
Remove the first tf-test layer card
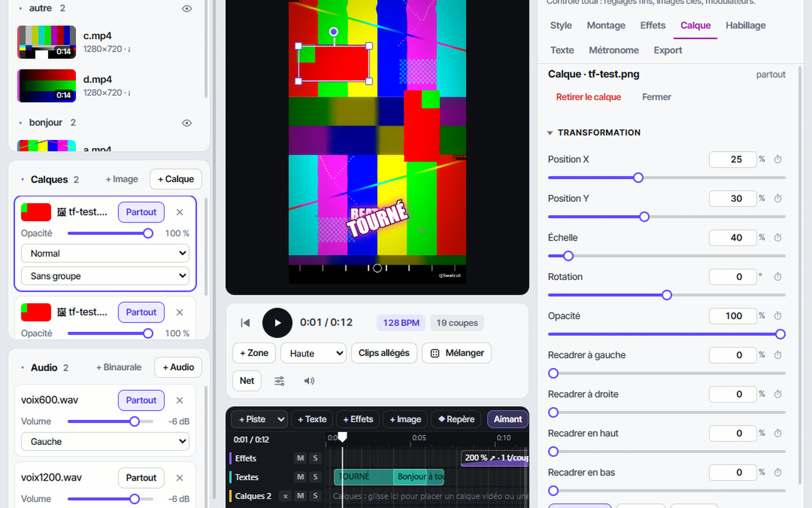coord(180,212)
